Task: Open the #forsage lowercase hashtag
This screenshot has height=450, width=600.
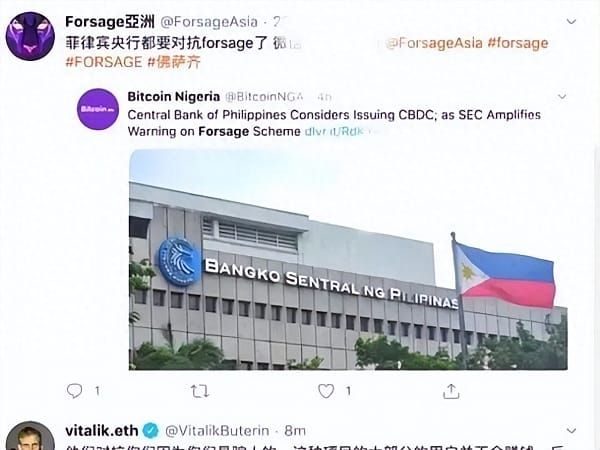Action: tap(518, 43)
